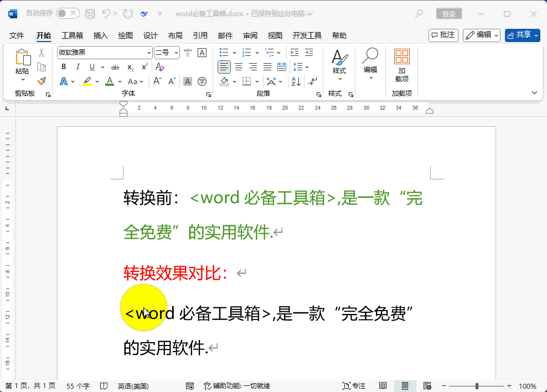Click the Sort A-Z icon
The image size is (547, 392).
(296, 81)
